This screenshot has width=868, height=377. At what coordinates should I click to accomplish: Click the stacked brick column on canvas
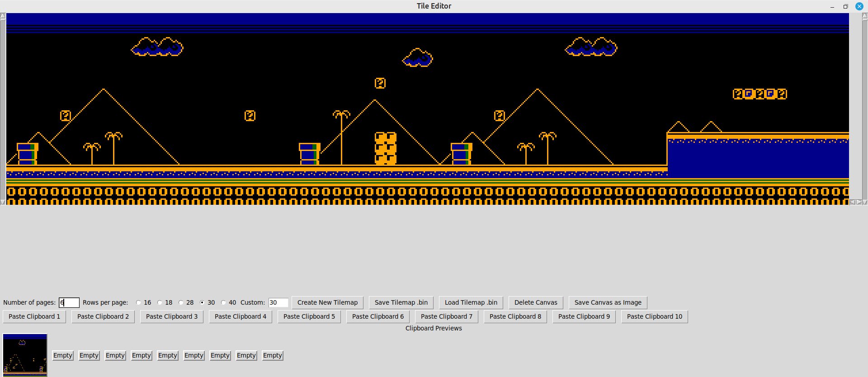(x=386, y=148)
